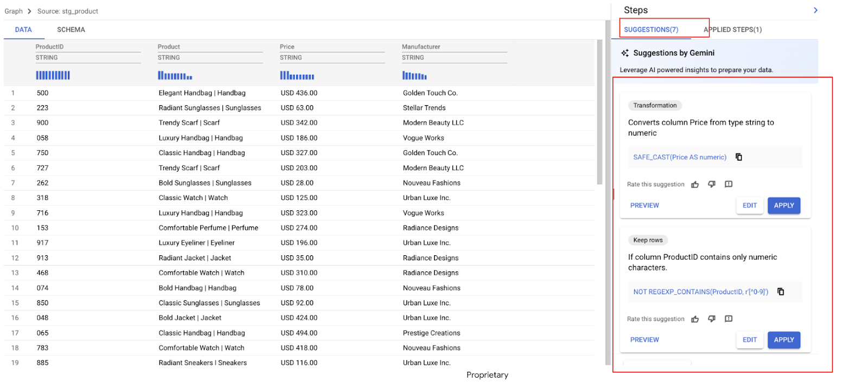
Task: Click the Price column distribution histogram
Action: 297,76
